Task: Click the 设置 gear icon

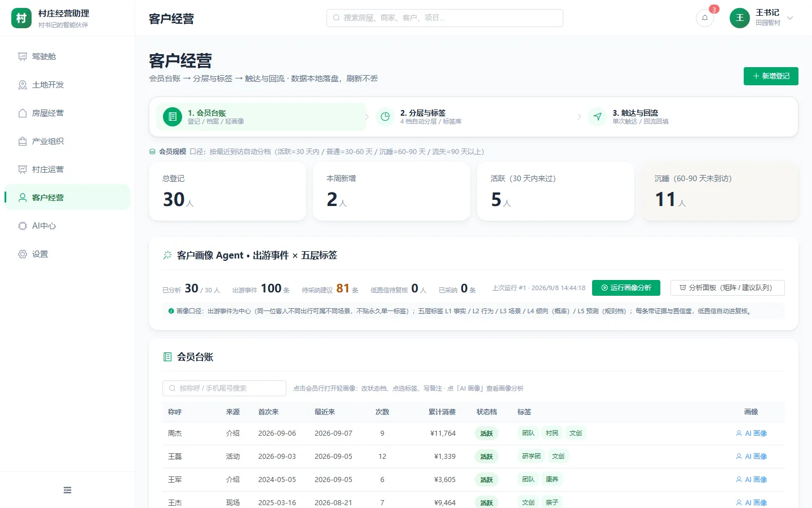Action: [23, 254]
